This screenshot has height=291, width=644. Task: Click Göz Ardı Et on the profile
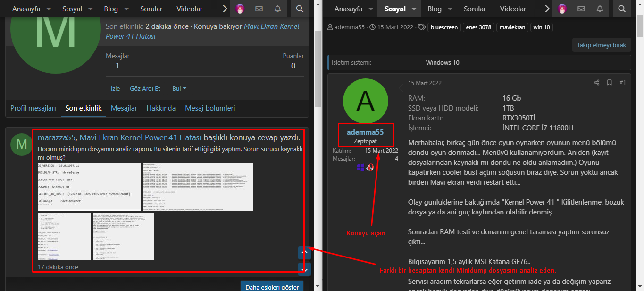[145, 88]
